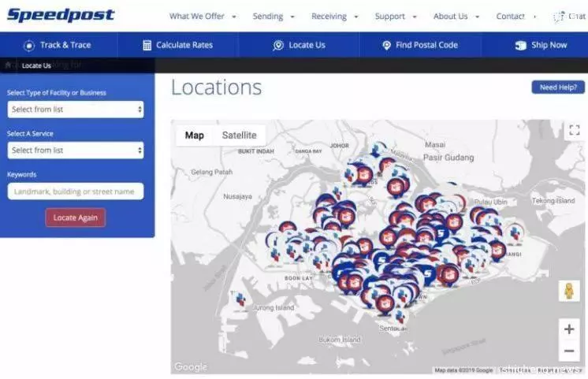This screenshot has width=588, height=379.
Task: Expand the About Us menu
Action: coord(456,17)
